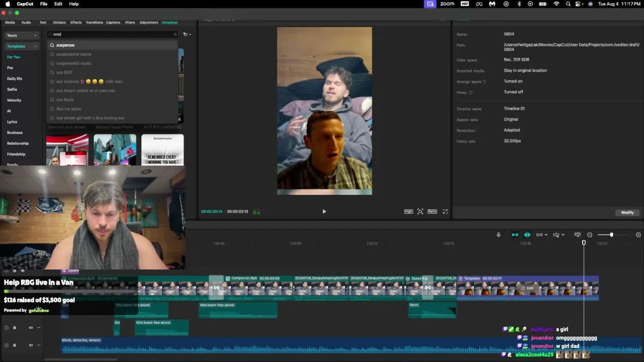
Task: Open Bluetooth status in the menu bar
Action: coord(519,4)
